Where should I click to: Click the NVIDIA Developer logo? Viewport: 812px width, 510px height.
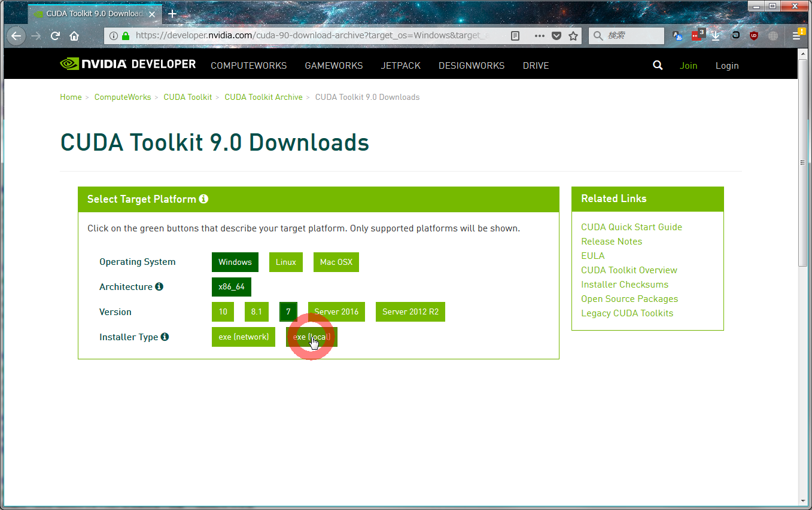128,64
